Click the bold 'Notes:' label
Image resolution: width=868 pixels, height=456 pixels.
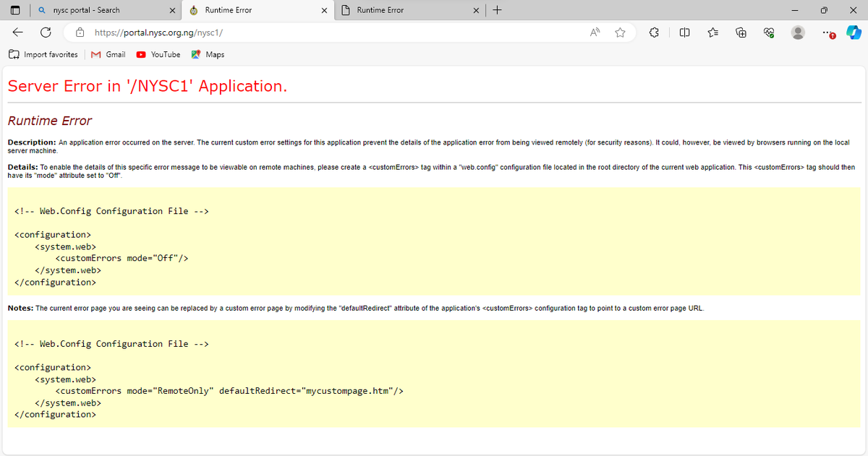(20, 308)
